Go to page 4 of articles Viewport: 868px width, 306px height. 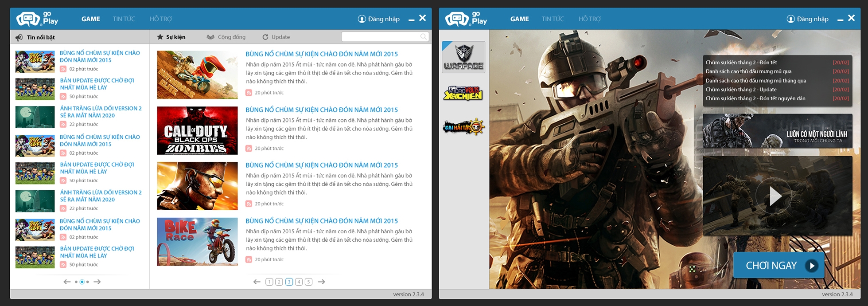pos(299,282)
